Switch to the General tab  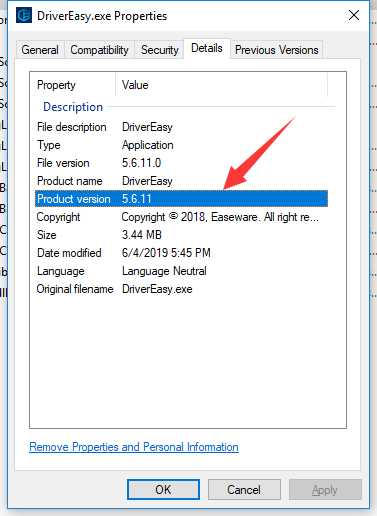pos(40,50)
